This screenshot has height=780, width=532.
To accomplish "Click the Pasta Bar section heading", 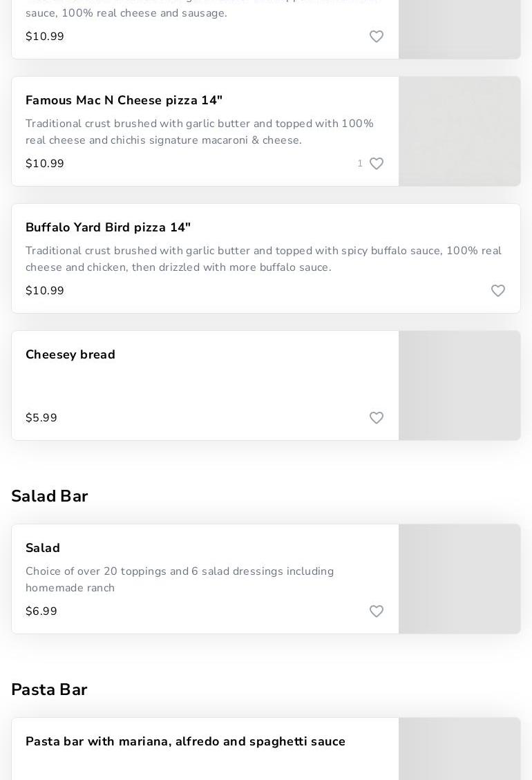I will (49, 689).
